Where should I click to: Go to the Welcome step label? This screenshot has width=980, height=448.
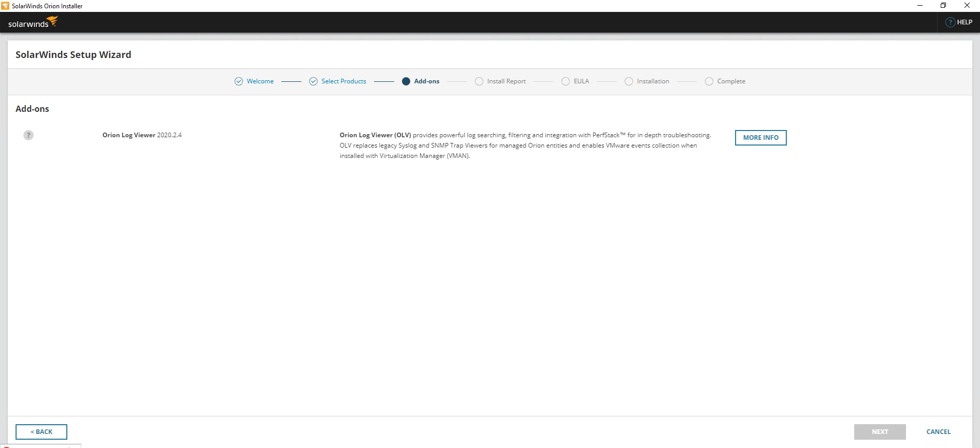[260, 81]
